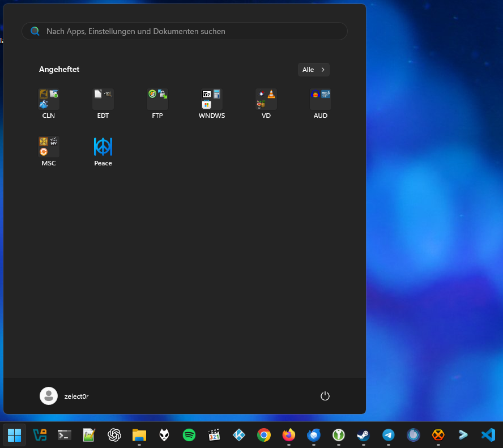Screen dimensions: 503x448
Task: Open the power options button
Action: click(x=325, y=396)
